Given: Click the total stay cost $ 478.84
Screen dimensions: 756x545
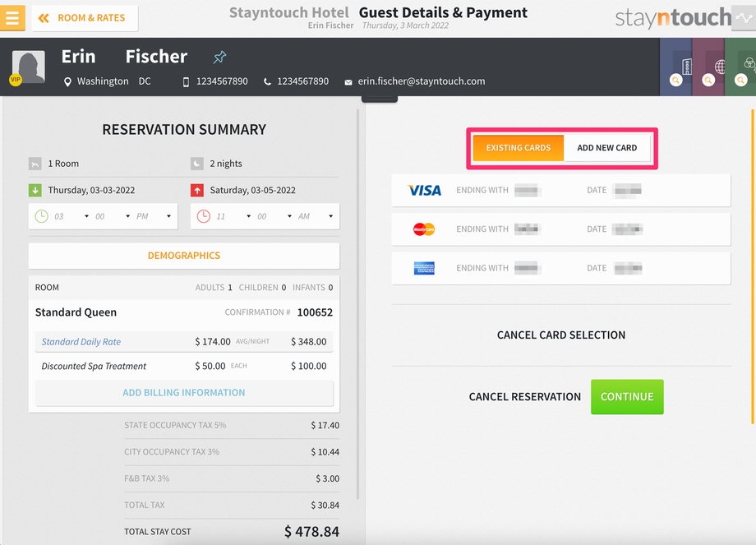Looking at the screenshot, I should coord(311,532).
